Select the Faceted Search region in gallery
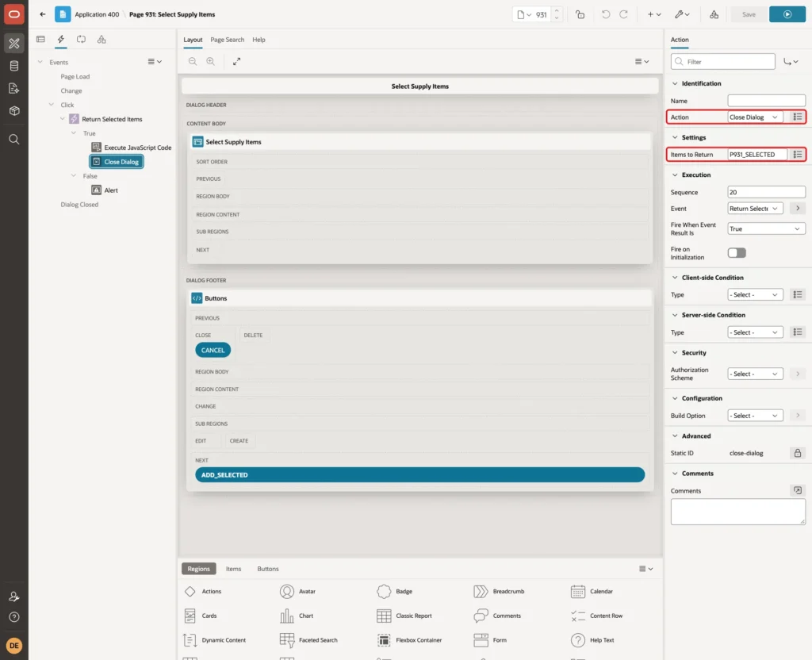This screenshot has width=812, height=660. [308, 640]
